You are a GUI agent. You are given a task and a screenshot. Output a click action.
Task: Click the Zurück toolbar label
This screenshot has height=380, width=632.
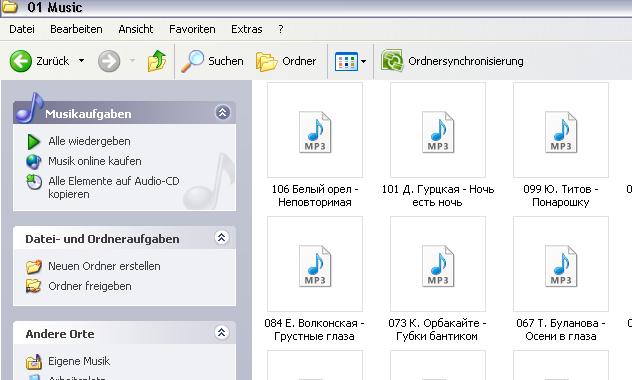click(52, 61)
